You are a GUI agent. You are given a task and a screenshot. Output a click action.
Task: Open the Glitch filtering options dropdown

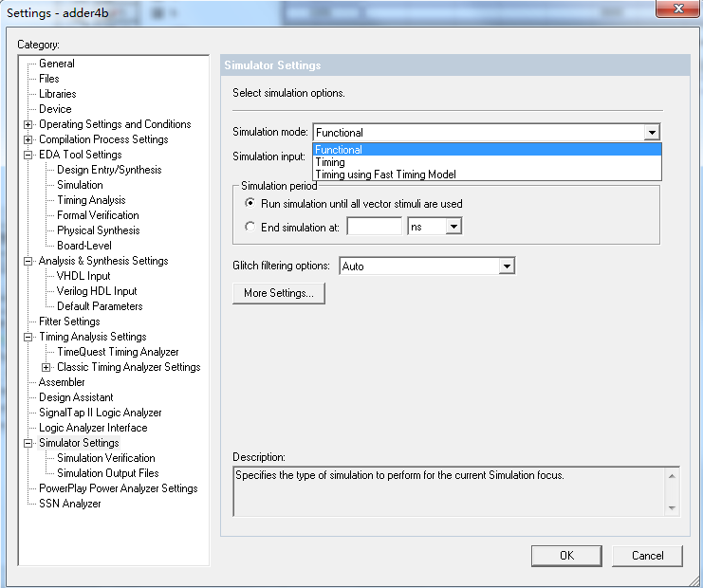pyautogui.click(x=507, y=266)
